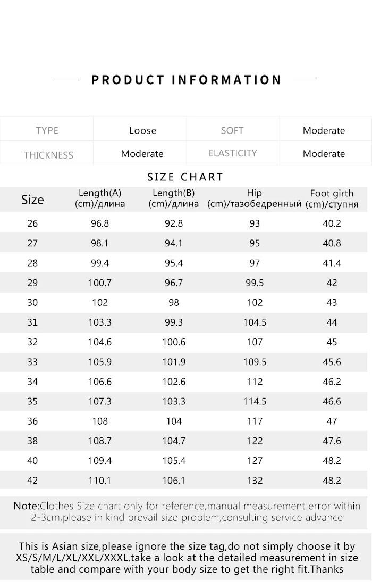The height and width of the screenshot is (588, 372).
Task: Click the TYPE label cell
Action: point(47,130)
